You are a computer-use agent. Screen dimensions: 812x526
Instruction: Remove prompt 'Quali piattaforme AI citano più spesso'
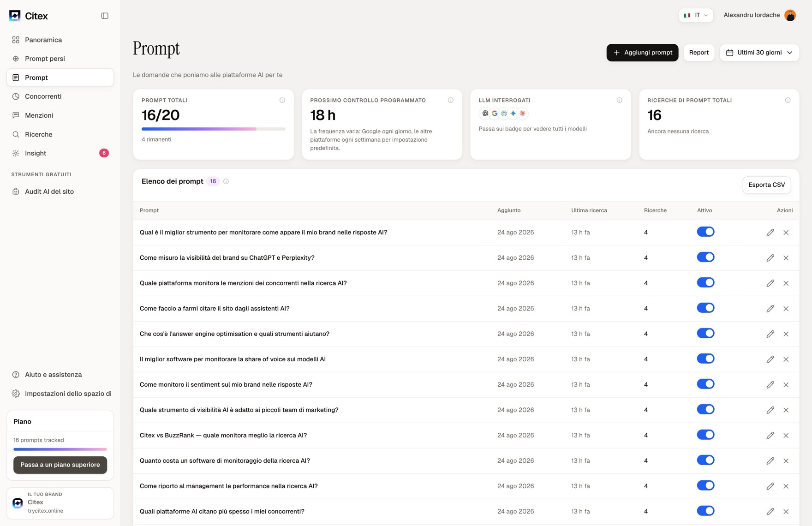tap(786, 512)
